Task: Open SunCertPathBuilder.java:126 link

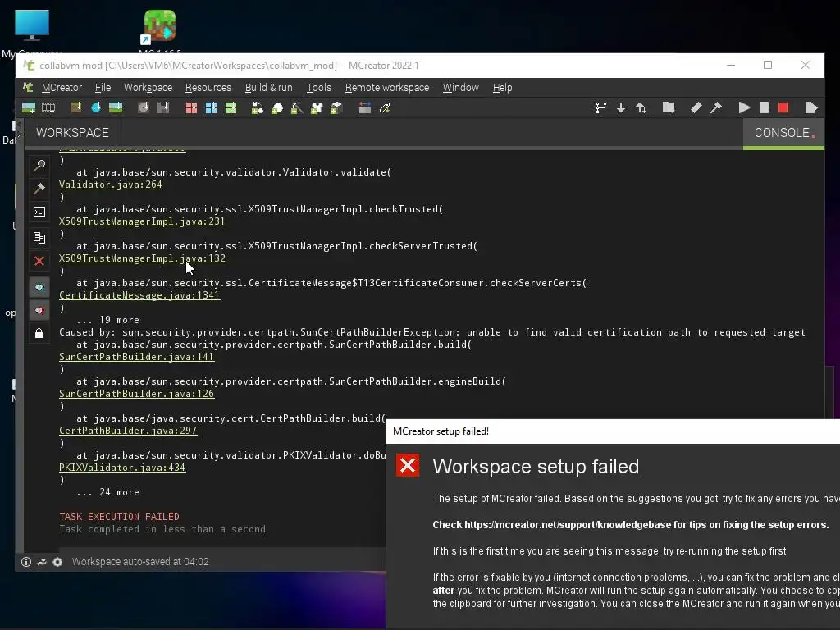Action: click(x=137, y=395)
